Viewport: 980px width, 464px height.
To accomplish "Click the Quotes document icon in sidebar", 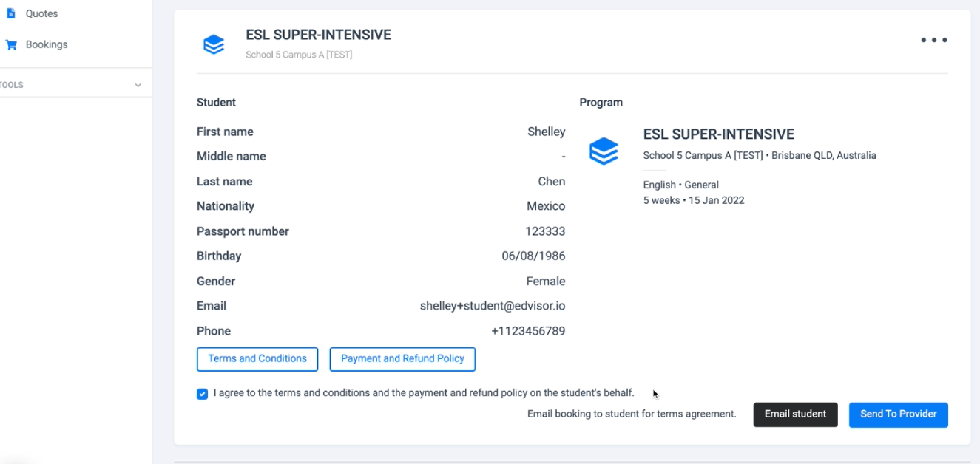I will pos(11,13).
